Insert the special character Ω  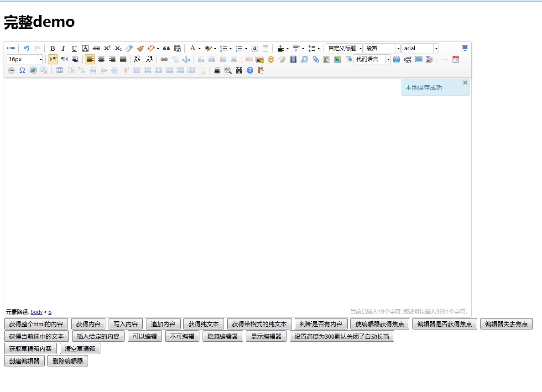[x=22, y=70]
